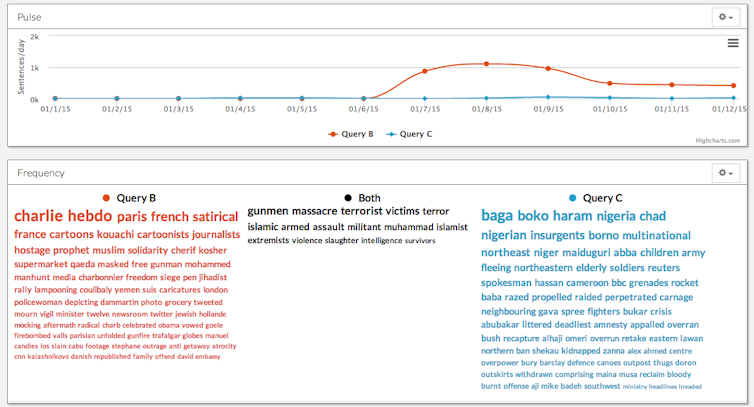754x407 pixels.
Task: Click the word 'abubakar' in Query C cloud
Action: click(500, 325)
